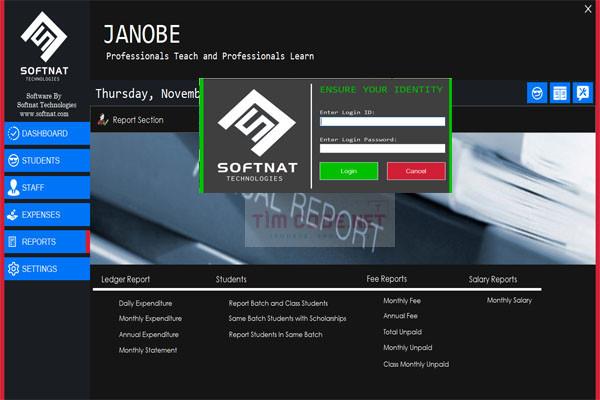This screenshot has width=600, height=400.
Task: Click the Reports document icon
Action: pos(12,242)
